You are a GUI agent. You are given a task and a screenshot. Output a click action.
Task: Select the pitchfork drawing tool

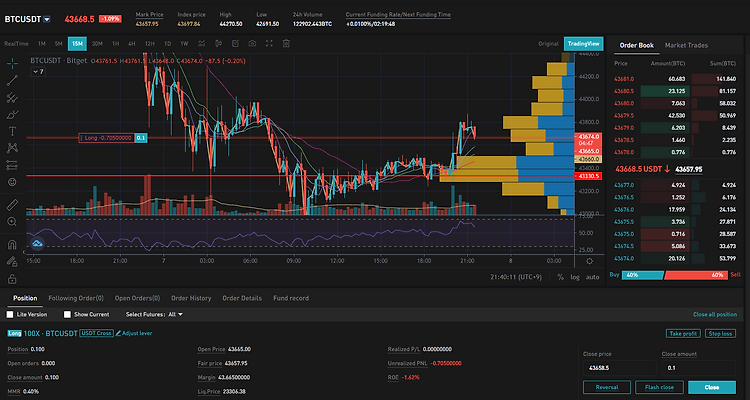point(12,98)
